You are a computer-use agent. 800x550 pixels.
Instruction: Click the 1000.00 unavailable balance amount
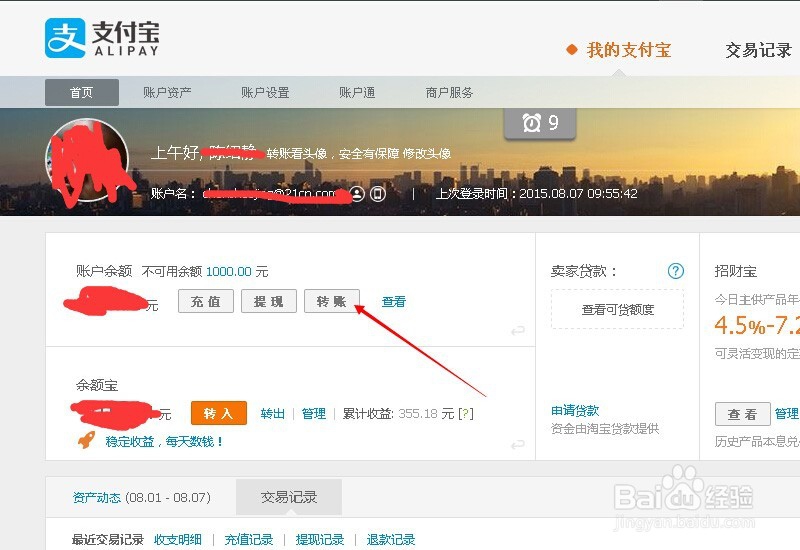[229, 271]
